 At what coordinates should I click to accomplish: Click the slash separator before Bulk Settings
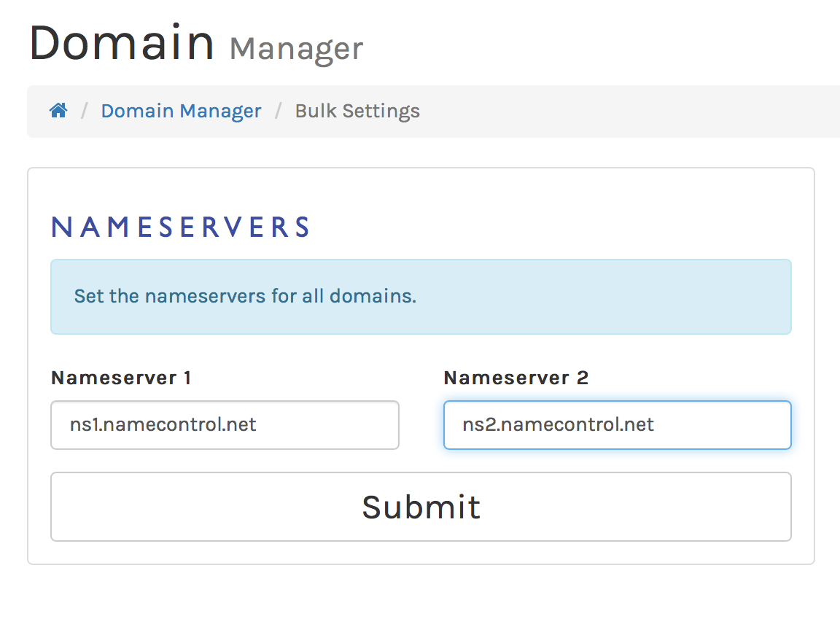[278, 111]
